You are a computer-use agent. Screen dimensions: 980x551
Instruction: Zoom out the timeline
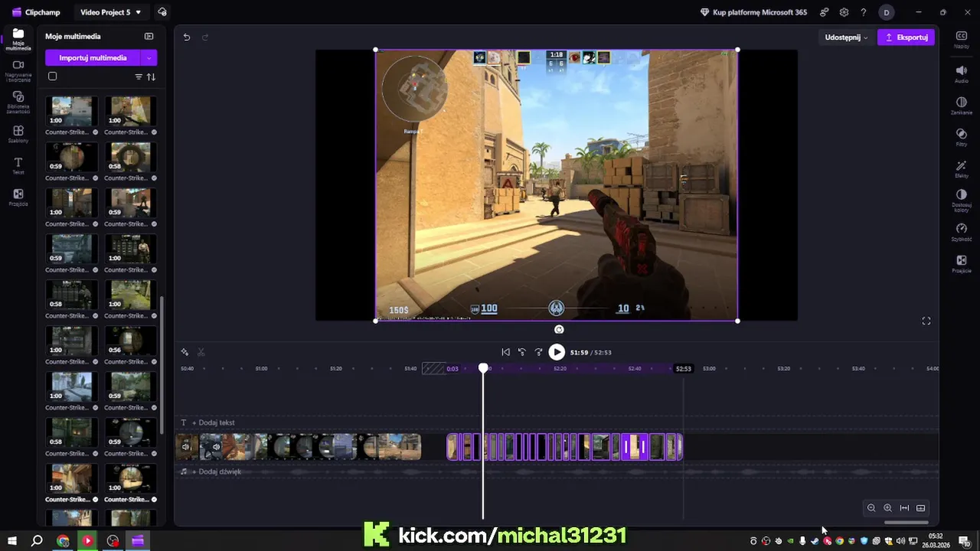point(871,508)
